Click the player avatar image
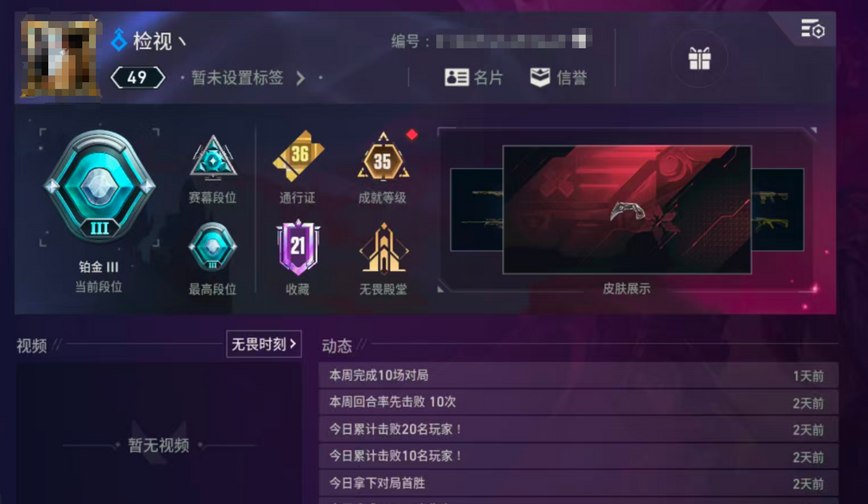Screen dimensions: 868x504 [x=59, y=58]
